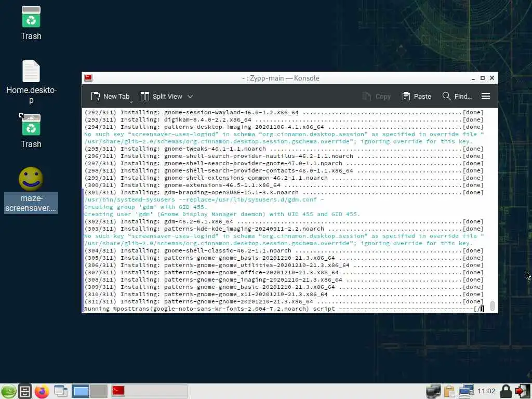Click the Zypp-main Konsole title text
Image resolution: width=532 pixels, height=399 pixels.
click(x=281, y=78)
